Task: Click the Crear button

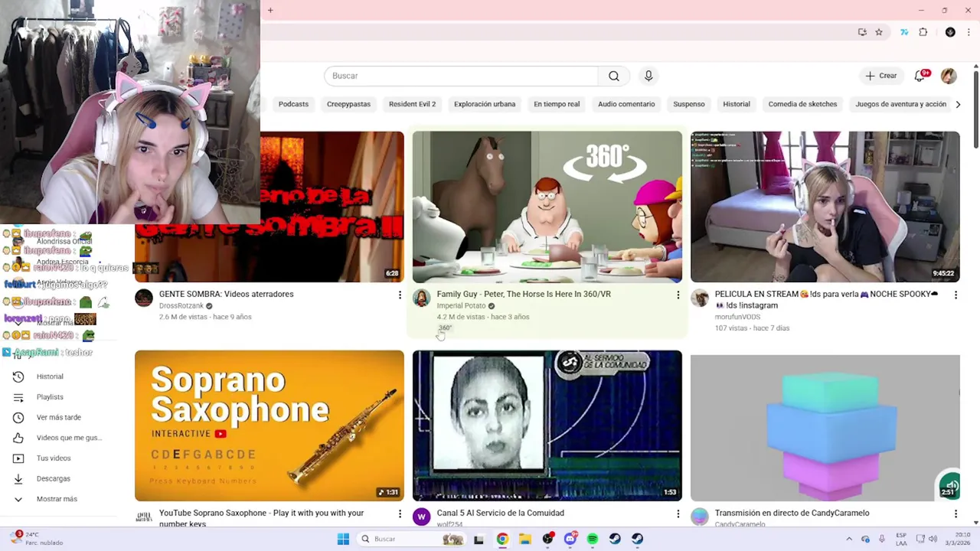Action: 880,76
